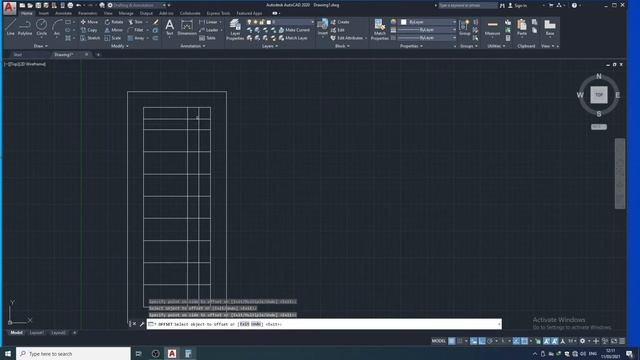Click the Group icon
This screenshot has width=640, height=360.
click(464, 27)
